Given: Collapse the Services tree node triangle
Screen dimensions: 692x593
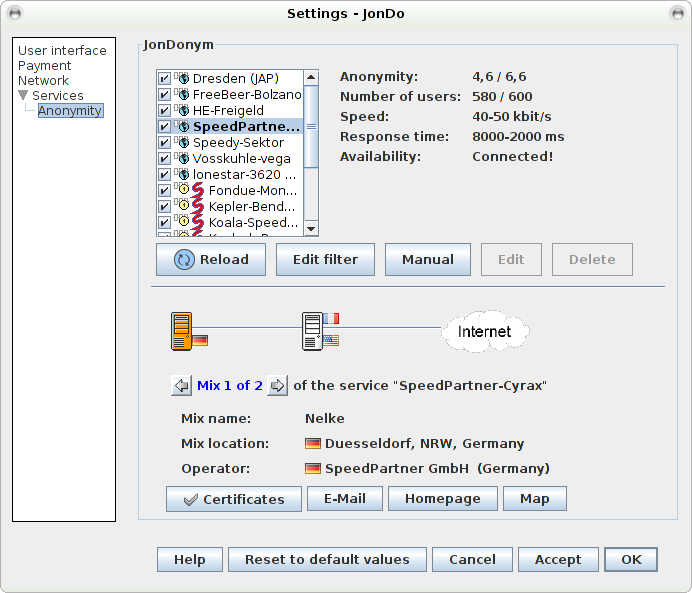Looking at the screenshot, I should (23, 95).
